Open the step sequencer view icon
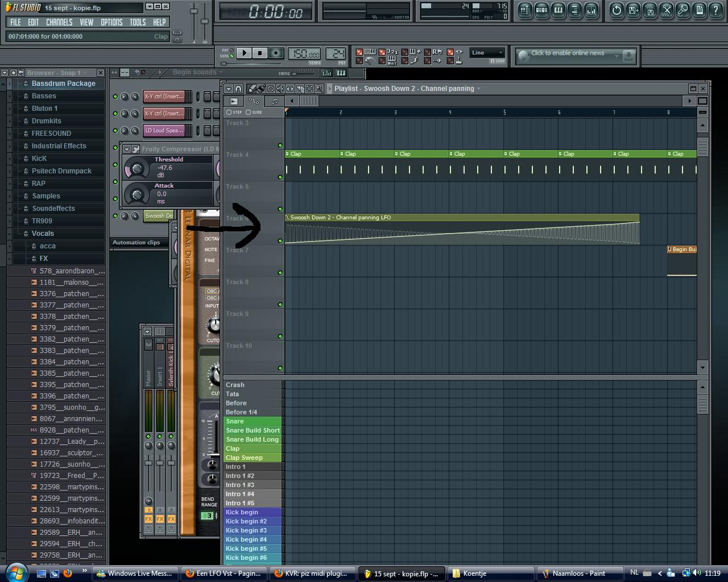728x582 pixels. pyautogui.click(x=541, y=10)
